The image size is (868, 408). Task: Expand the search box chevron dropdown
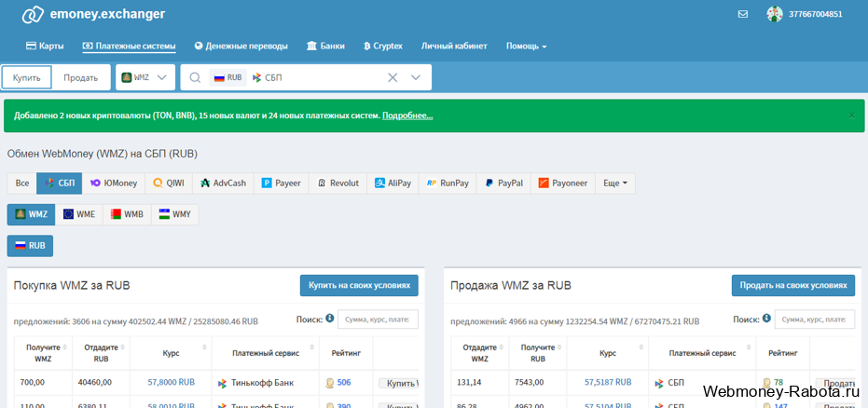(x=416, y=77)
